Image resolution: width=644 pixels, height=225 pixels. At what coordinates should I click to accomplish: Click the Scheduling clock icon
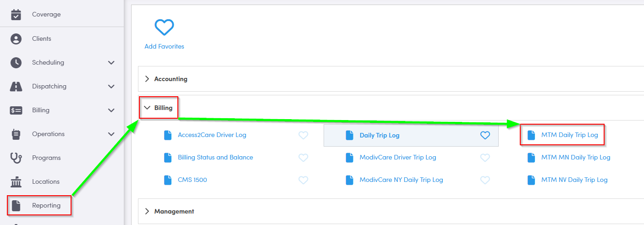(16, 62)
